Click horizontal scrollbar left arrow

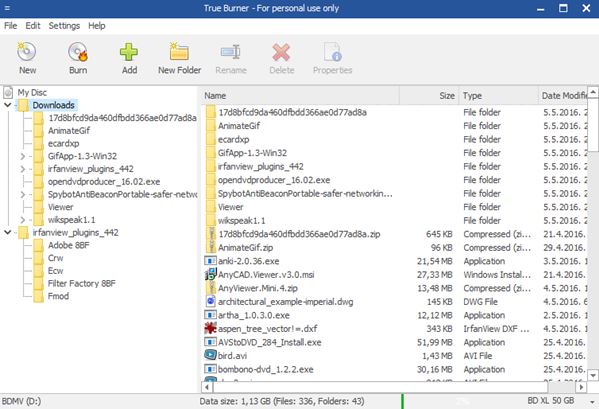[207, 387]
